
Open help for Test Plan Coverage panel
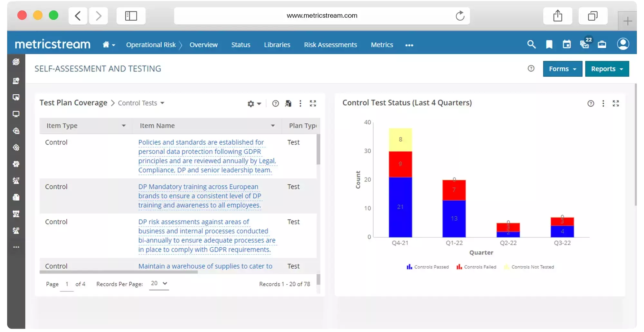click(275, 103)
